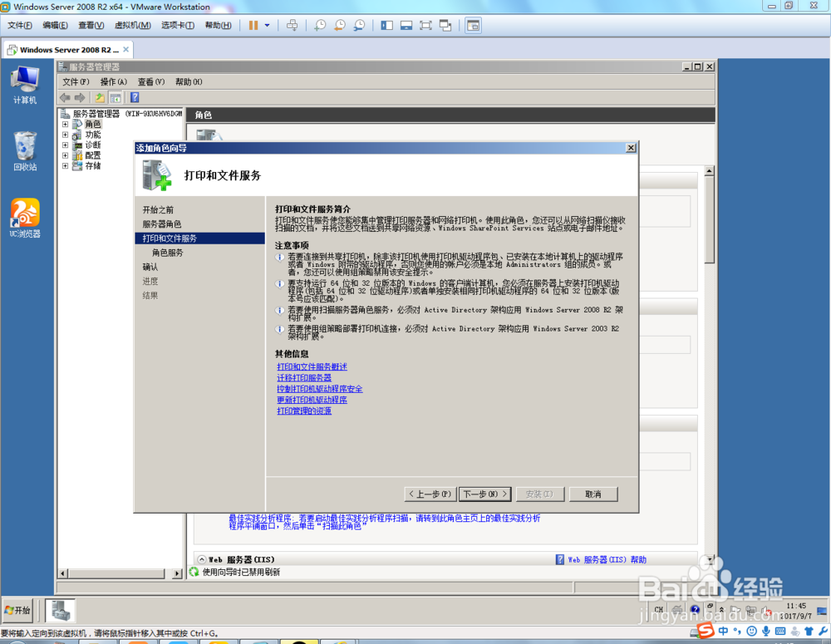Open the 虚拟机(M) menu
831x644 pixels.
[132, 26]
